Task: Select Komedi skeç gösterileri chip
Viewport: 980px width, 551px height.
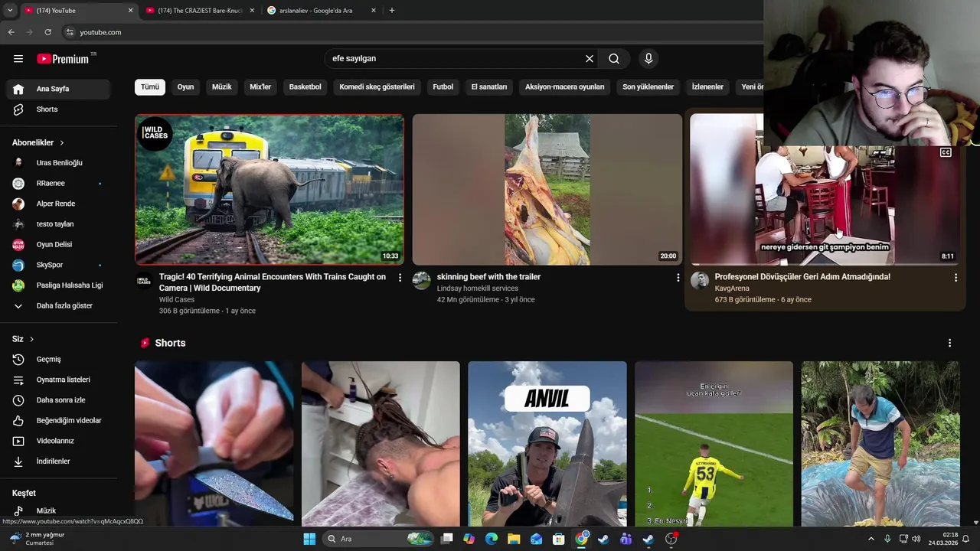Action: 377,87
